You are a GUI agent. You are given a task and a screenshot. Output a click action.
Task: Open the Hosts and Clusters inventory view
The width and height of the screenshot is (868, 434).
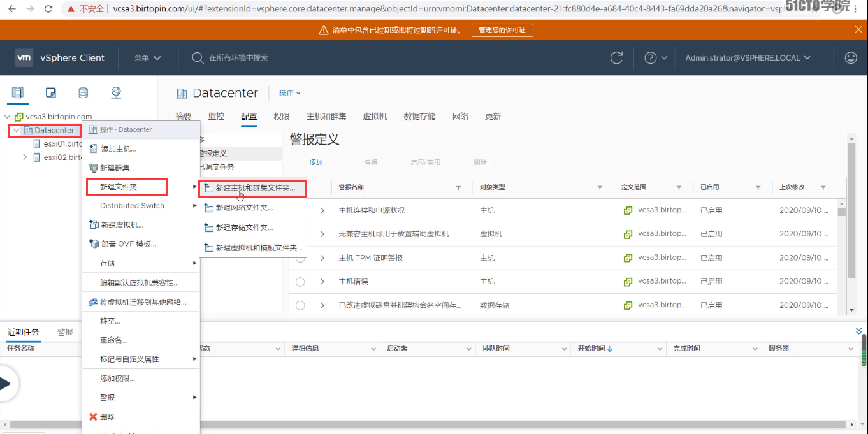(x=17, y=93)
